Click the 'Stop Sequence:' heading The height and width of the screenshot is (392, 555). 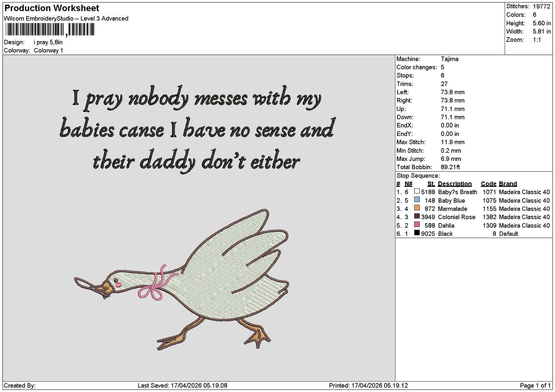[418, 175]
